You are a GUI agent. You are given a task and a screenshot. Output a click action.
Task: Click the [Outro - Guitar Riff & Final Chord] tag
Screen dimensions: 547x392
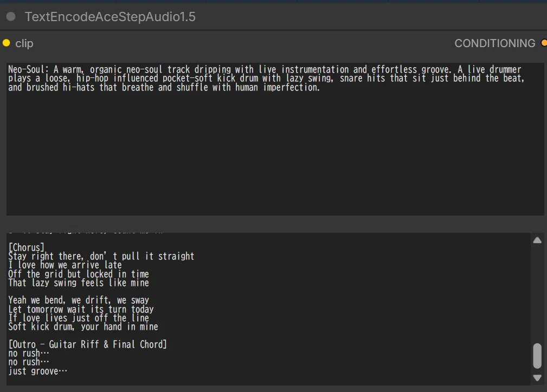(x=88, y=344)
